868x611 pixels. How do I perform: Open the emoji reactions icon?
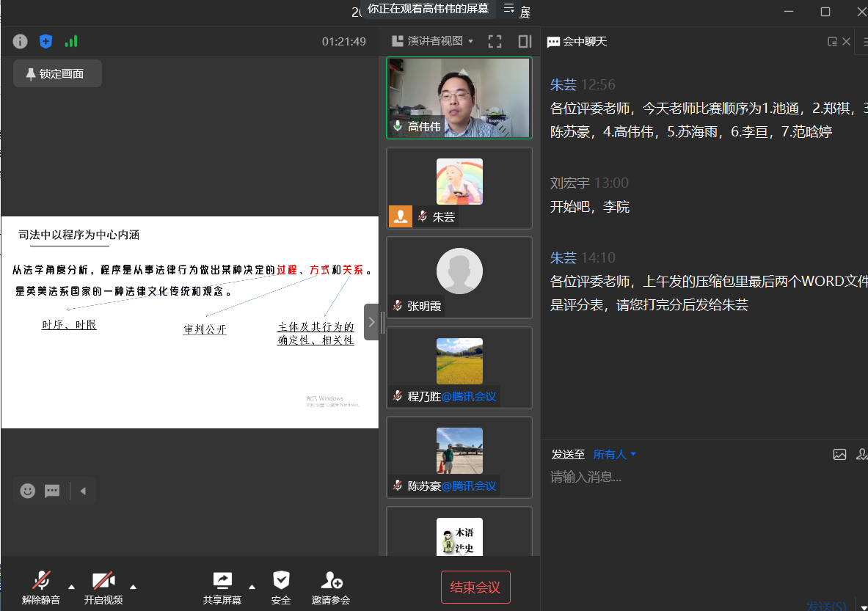(x=28, y=491)
